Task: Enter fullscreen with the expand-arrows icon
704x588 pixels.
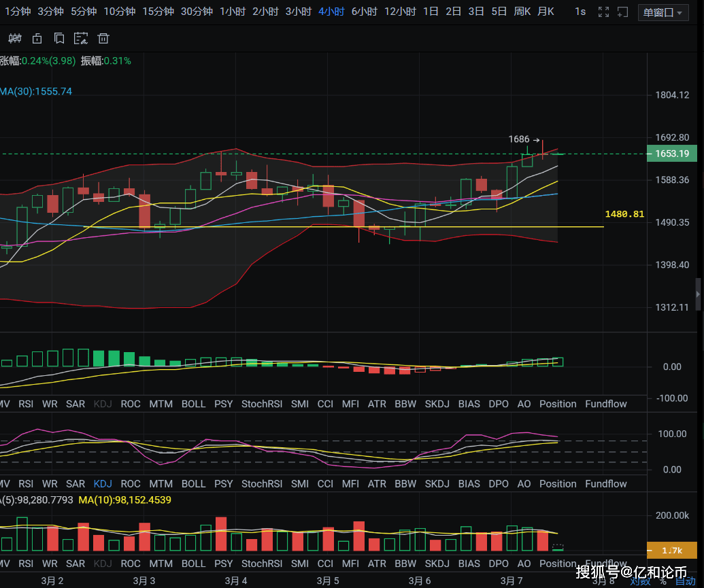Action: [603, 12]
